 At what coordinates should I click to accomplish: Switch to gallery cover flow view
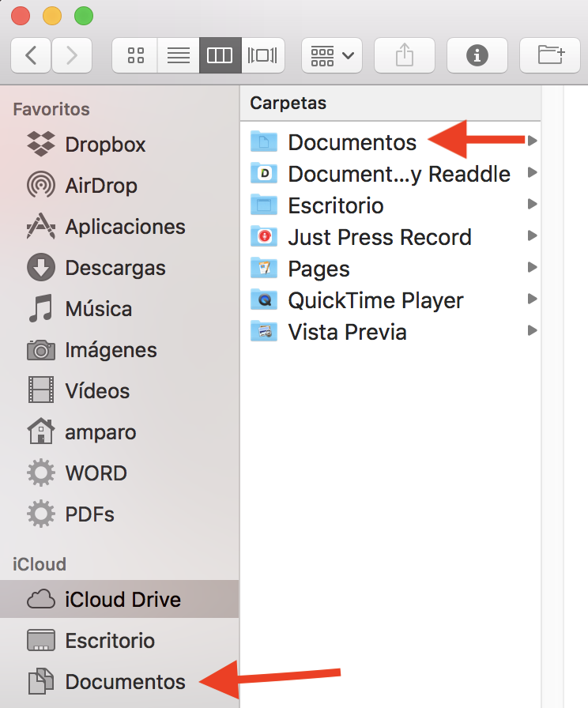point(262,55)
